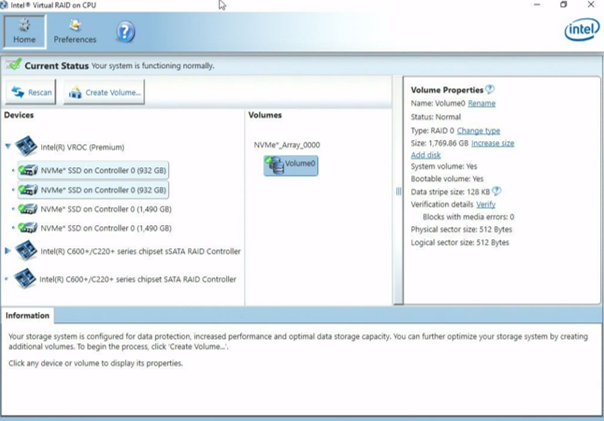Open help for Volume Properties
Screen dimensions: 604x421
click(490, 89)
